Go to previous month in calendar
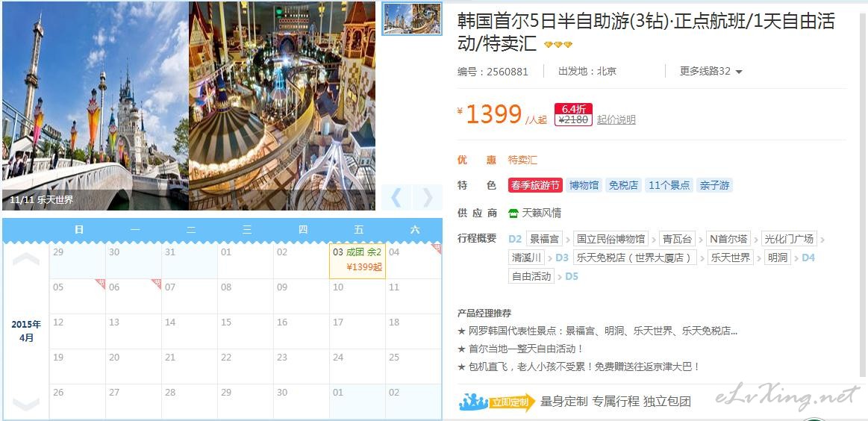 click(x=26, y=259)
